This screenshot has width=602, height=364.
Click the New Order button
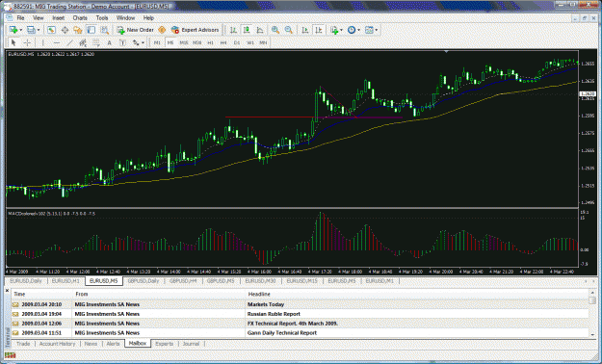[x=135, y=30]
